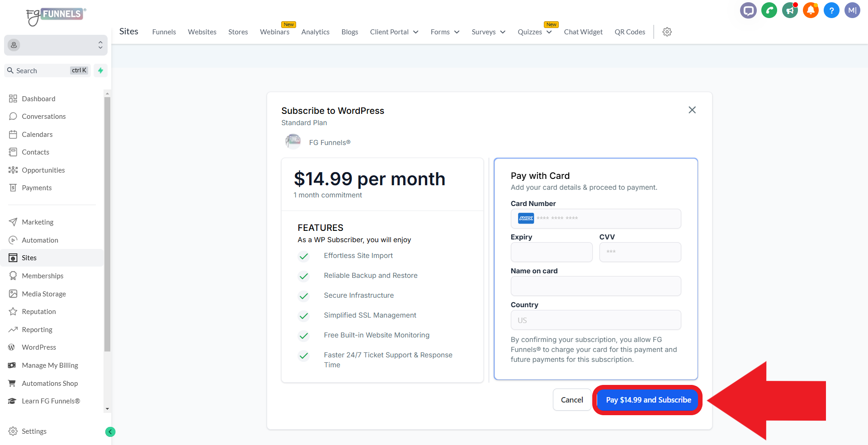Click the sidebar scrollbar up arrow
This screenshot has height=445, width=868.
107,94
